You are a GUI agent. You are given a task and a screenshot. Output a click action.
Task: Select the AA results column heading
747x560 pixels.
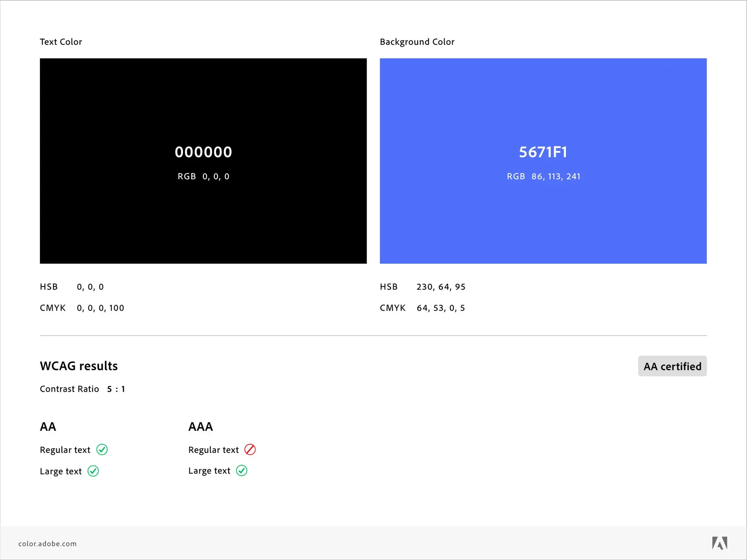[x=48, y=426]
